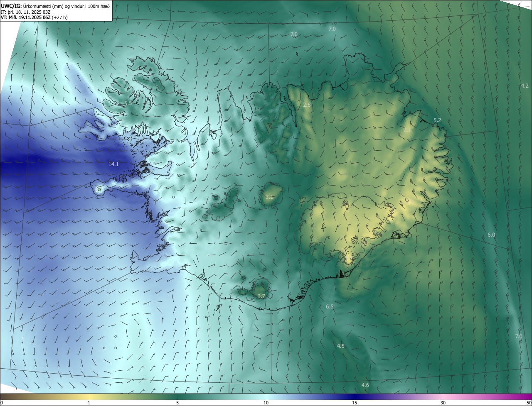This screenshot has width=532, height=406.
Task: Click the '1' tick on the color scale
Action: click(x=89, y=403)
